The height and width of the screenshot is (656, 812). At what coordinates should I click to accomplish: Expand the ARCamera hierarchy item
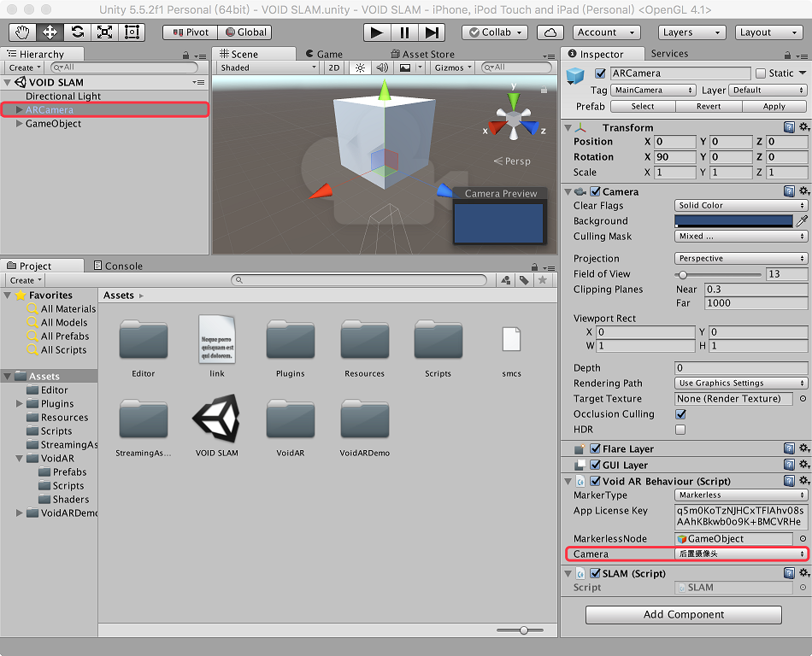(x=19, y=109)
